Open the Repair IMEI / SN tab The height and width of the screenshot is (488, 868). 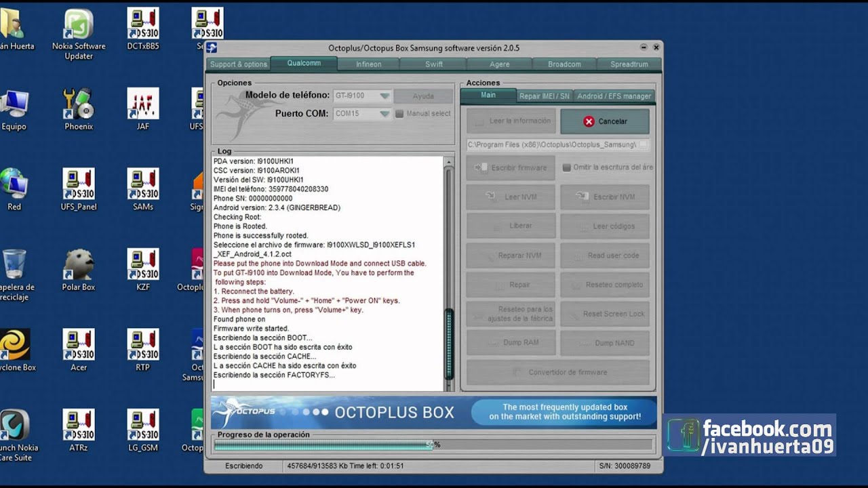(x=545, y=96)
